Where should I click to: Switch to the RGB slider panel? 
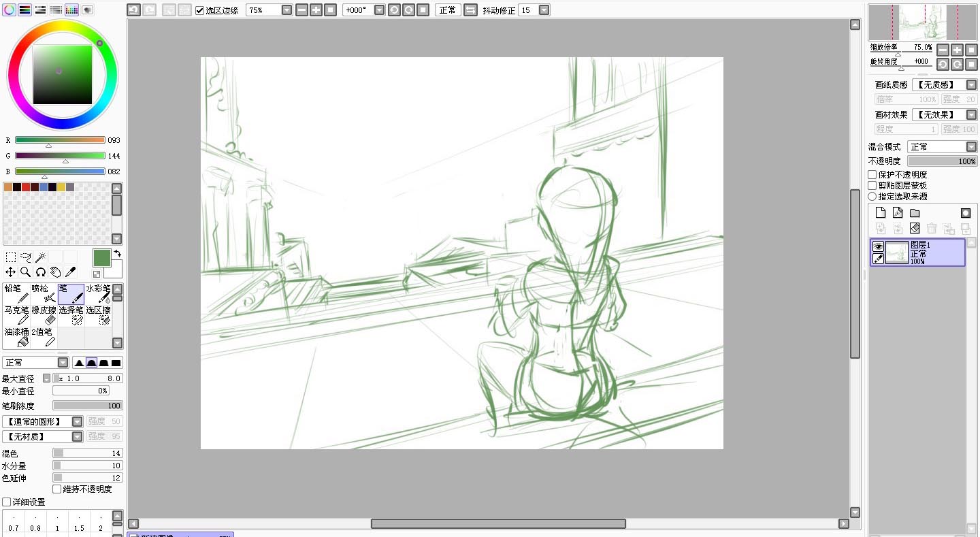[x=24, y=10]
